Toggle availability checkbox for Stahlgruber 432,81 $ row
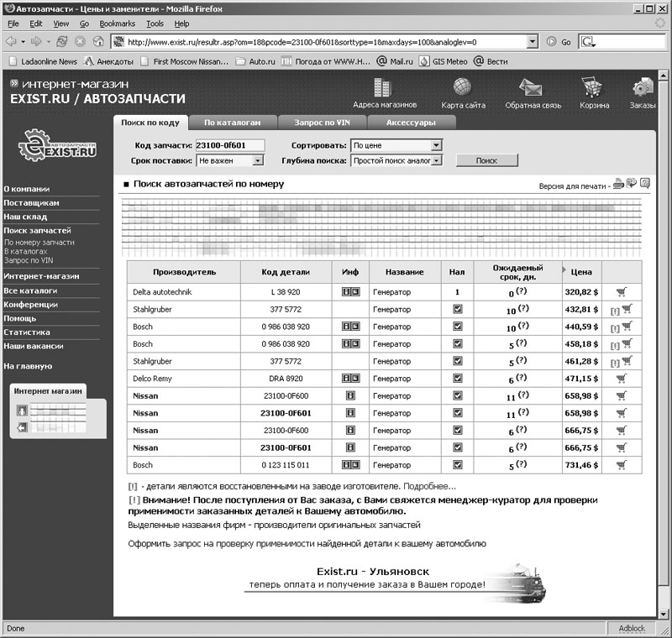The height and width of the screenshot is (638, 672). (457, 310)
